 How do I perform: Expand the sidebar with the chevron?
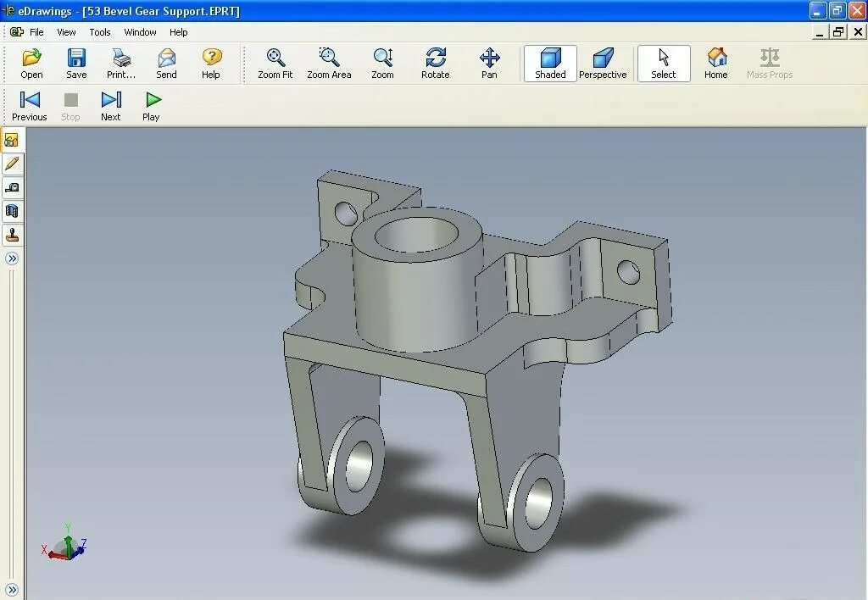(x=12, y=258)
